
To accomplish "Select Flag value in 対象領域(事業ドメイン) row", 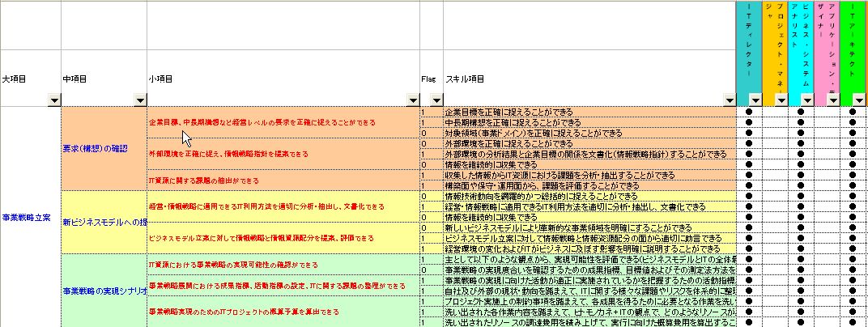I will click(432, 133).
